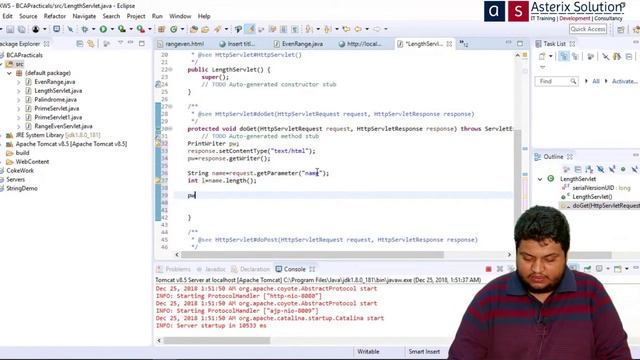
Task: Click focus on active task in Outline toolbar
Action: 567,169
